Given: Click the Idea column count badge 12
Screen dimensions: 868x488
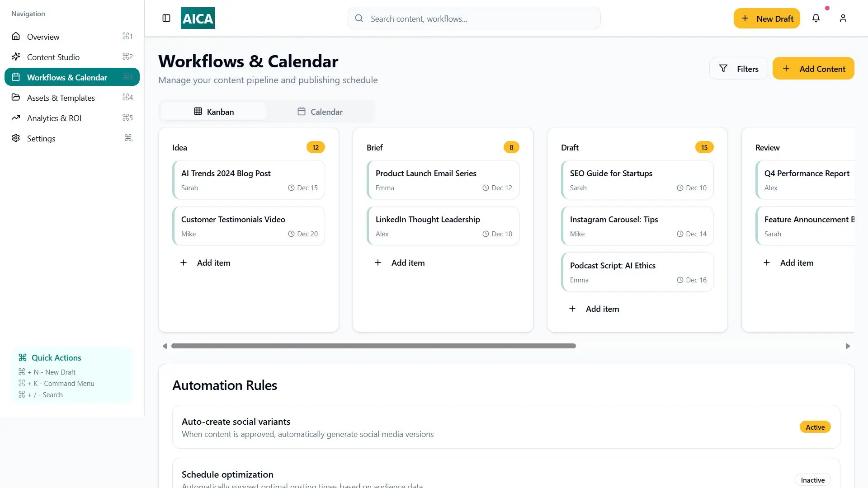Looking at the screenshot, I should (316, 147).
